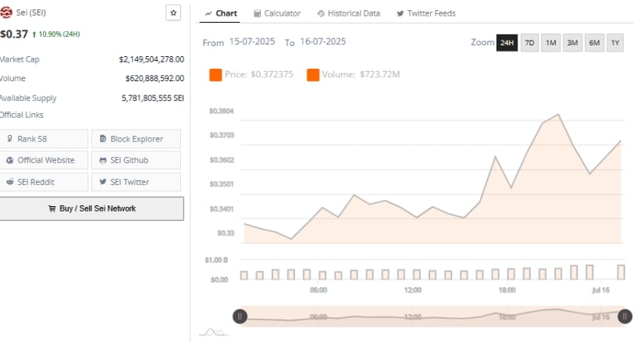This screenshot has height=342, width=644.
Task: Click the small chart thumbnail icon below the chart
Action: tap(214, 332)
